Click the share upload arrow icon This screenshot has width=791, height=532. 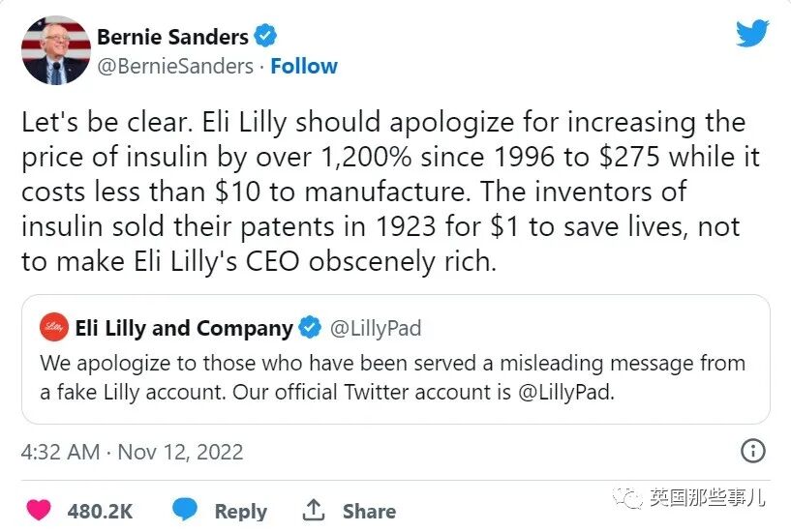pyautogui.click(x=314, y=510)
